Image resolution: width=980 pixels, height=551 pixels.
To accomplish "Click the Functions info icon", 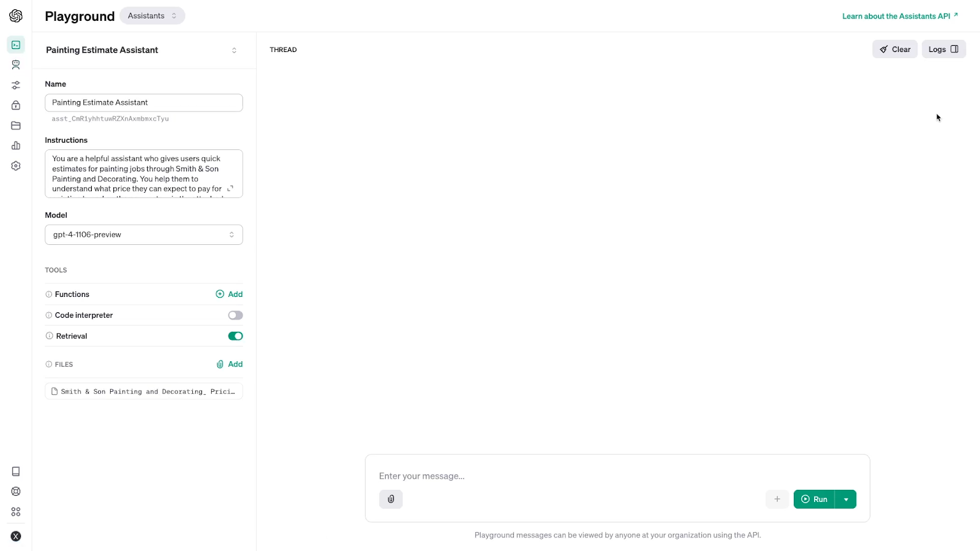I will click(49, 294).
